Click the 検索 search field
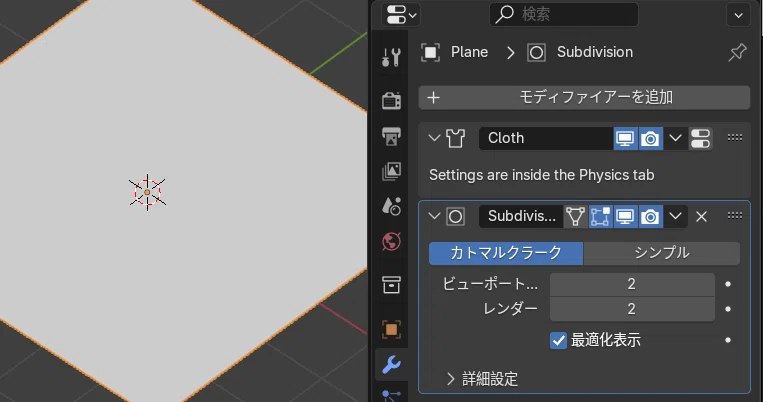The height and width of the screenshot is (402, 763). [563, 15]
